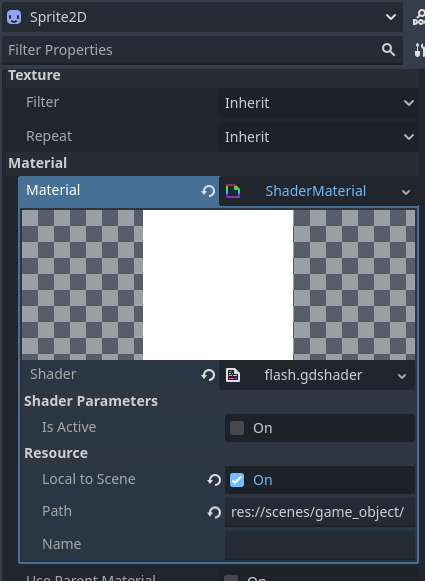Screen dimensions: 425x581
Task: Open the property tools settings icon
Action: point(419,50)
